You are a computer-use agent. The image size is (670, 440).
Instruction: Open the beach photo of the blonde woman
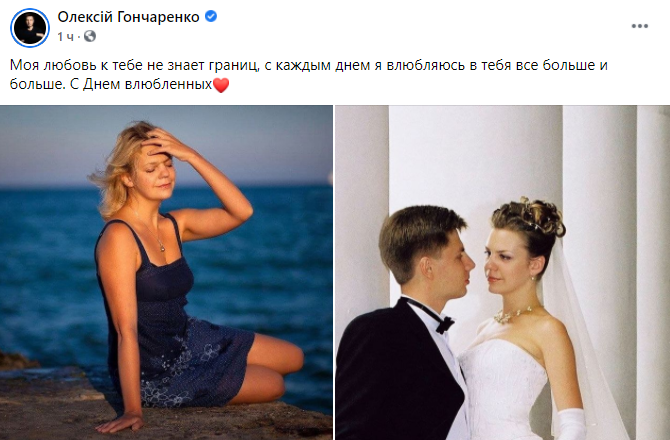(x=166, y=273)
